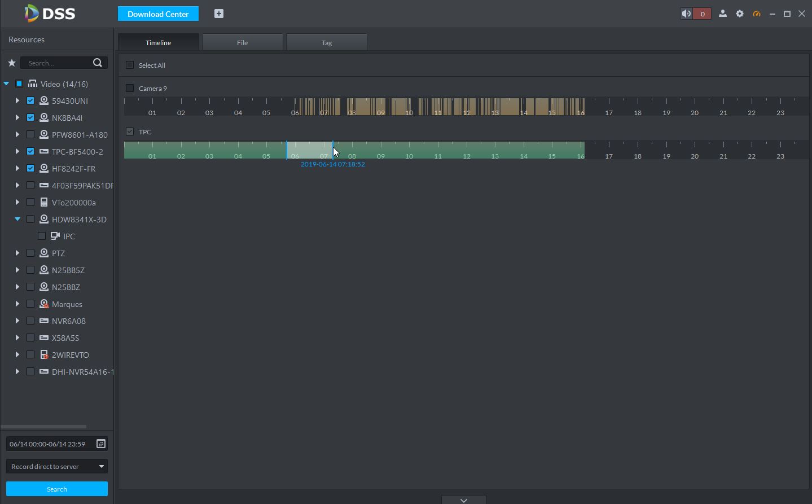Screen dimensions: 812x504
Task: Click the N25BB5Z camera icon
Action: [44, 270]
